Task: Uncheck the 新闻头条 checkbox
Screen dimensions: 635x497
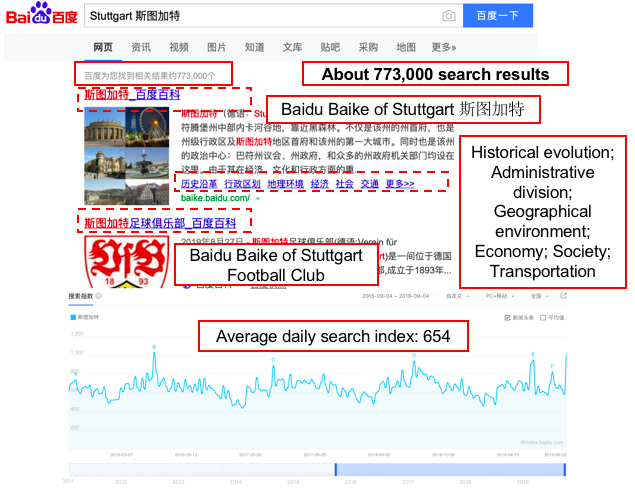Action: 507,318
